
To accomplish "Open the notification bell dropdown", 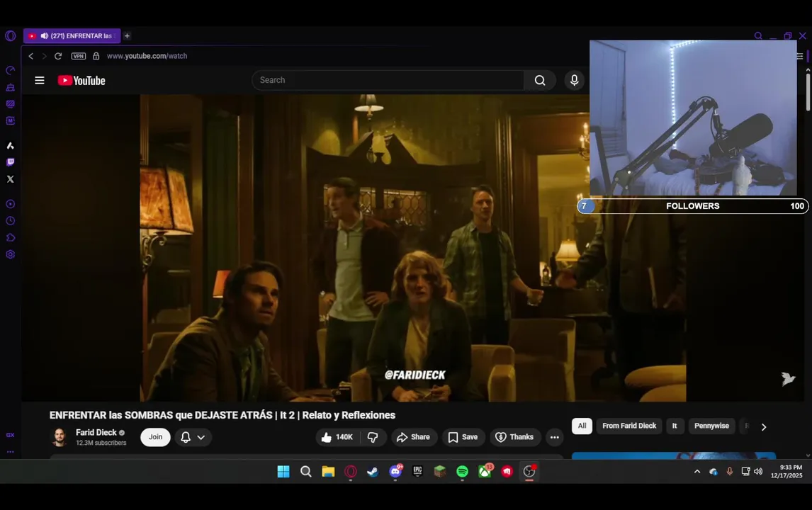I will tap(193, 438).
